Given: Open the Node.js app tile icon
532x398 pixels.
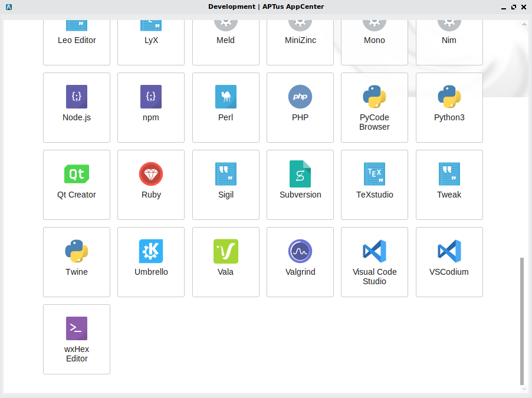Looking at the screenshot, I should (x=77, y=97).
